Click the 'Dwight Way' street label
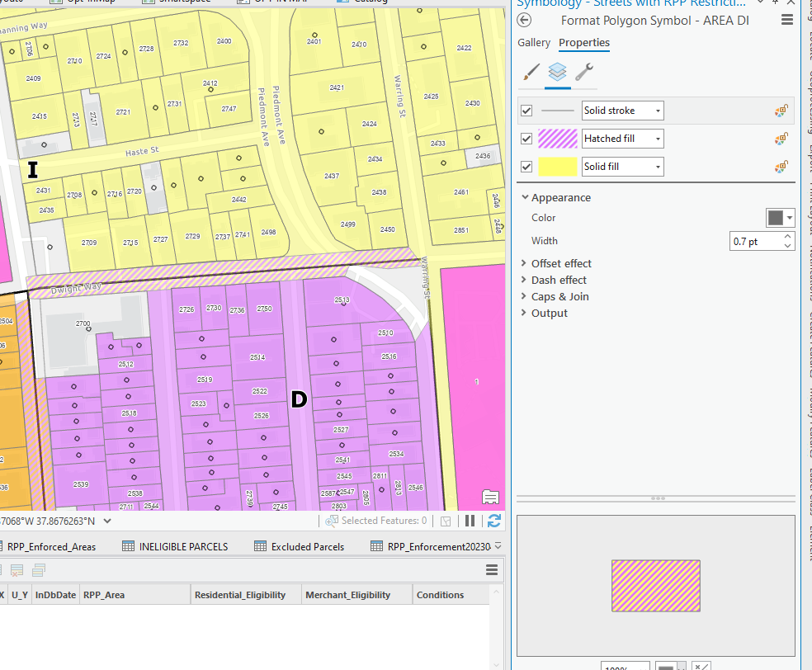 tap(76, 289)
